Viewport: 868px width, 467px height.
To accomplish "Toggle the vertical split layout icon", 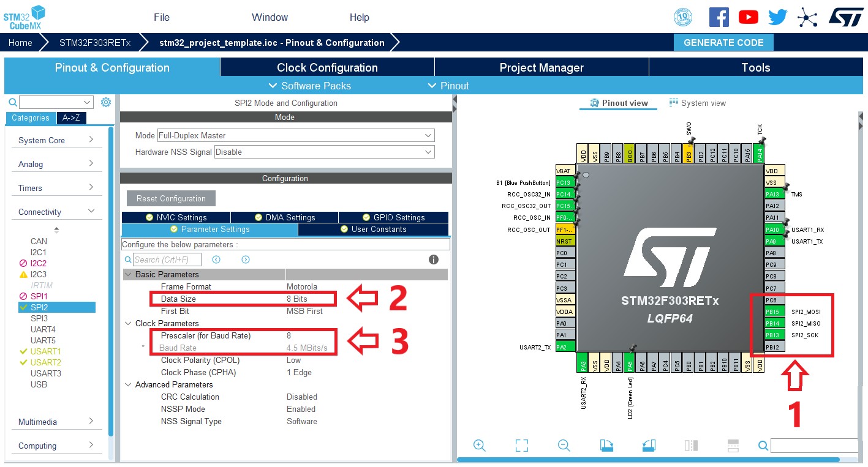I will (733, 446).
